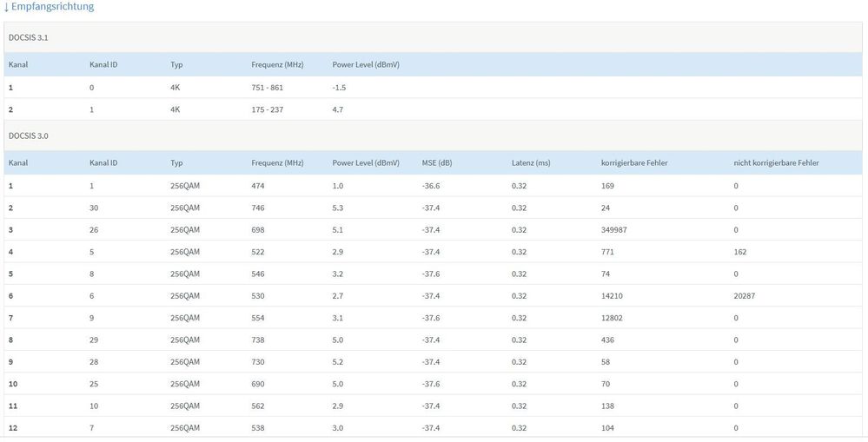
Task: Click the nicht korrigierbare Fehler header
Action: 776,162
